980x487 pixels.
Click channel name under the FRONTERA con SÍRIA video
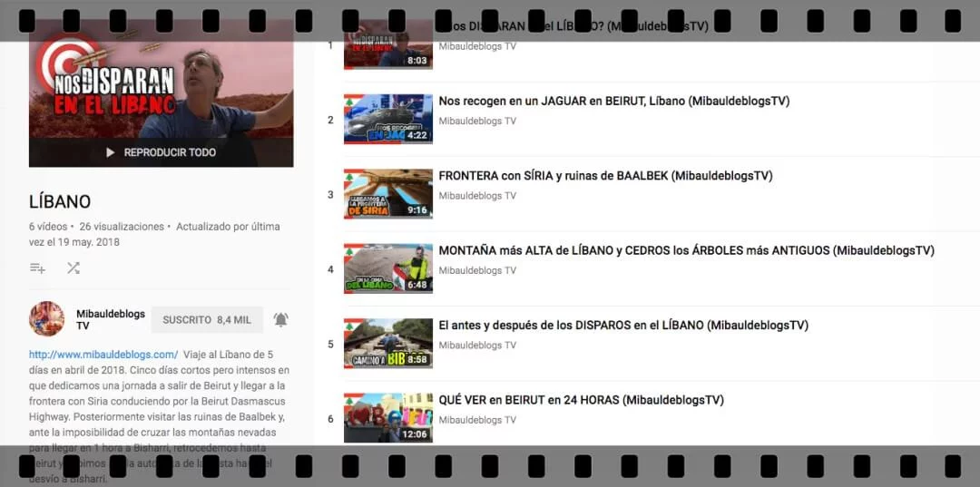477,196
